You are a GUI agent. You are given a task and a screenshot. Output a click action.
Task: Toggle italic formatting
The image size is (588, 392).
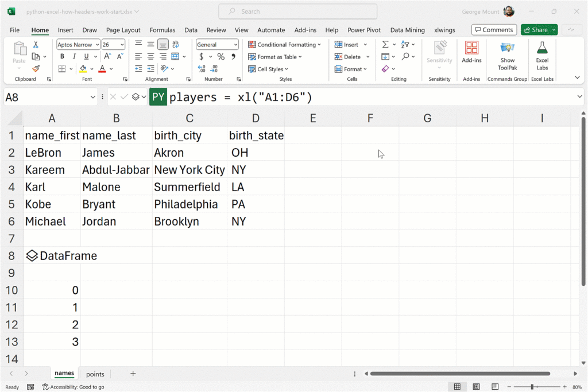(74, 57)
